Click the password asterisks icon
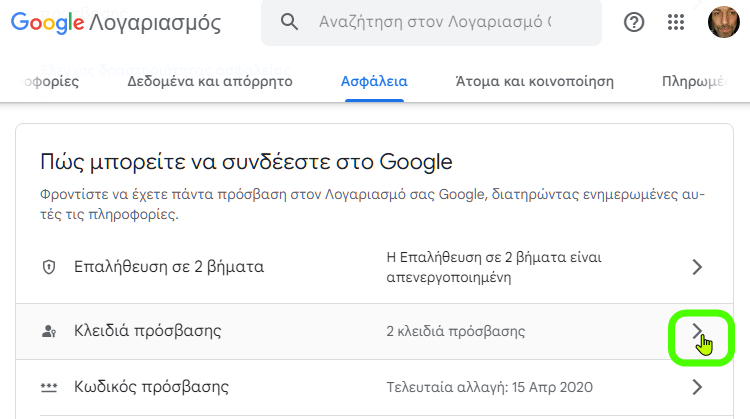 pos(49,387)
